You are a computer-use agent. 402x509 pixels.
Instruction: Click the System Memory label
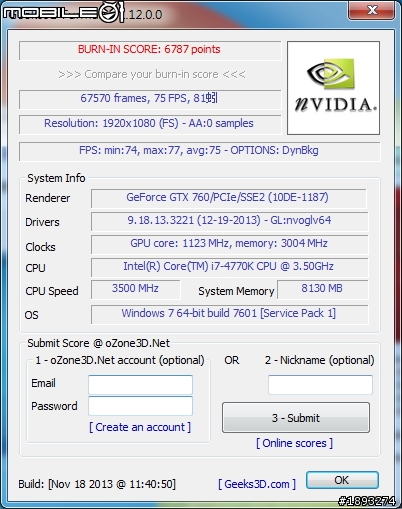(x=236, y=291)
